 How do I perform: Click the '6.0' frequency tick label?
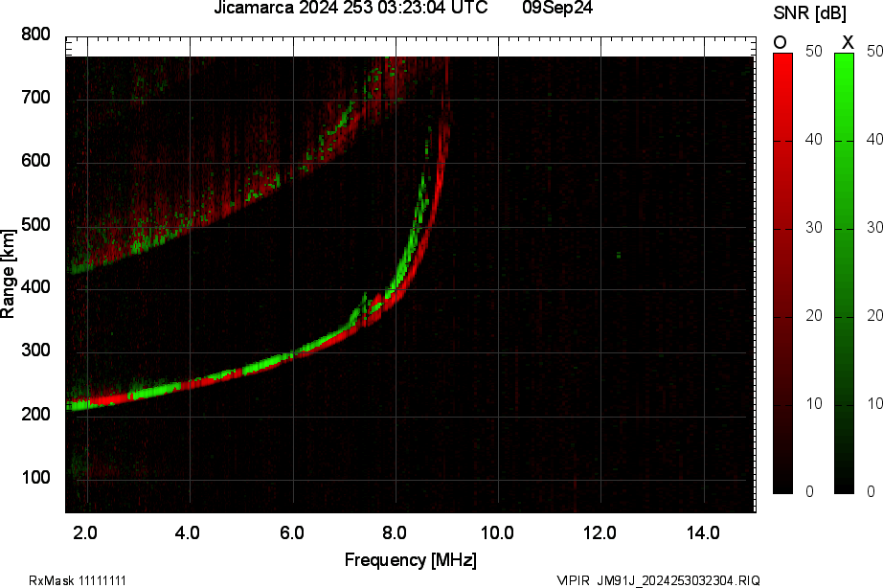(292, 532)
